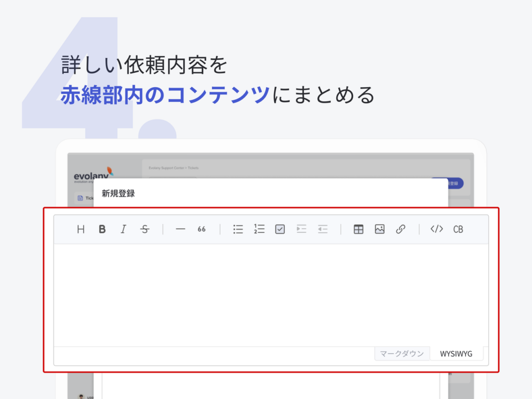532x399 pixels.
Task: Apply italic formatting icon
Action: pyautogui.click(x=124, y=229)
